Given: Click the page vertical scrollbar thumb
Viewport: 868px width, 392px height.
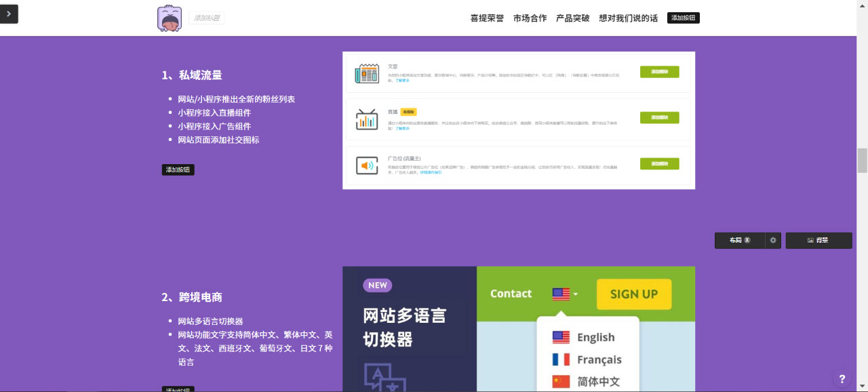Looking at the screenshot, I should (863, 161).
